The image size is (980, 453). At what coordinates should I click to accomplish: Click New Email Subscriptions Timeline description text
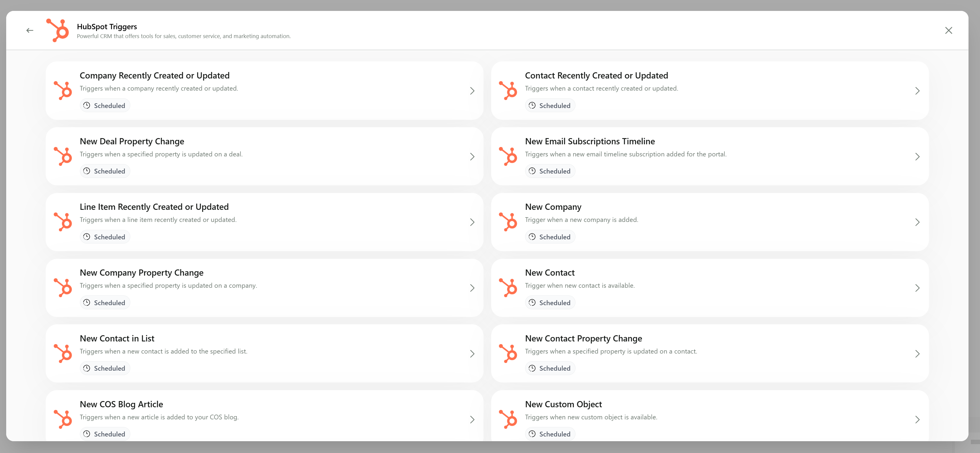[x=625, y=154]
